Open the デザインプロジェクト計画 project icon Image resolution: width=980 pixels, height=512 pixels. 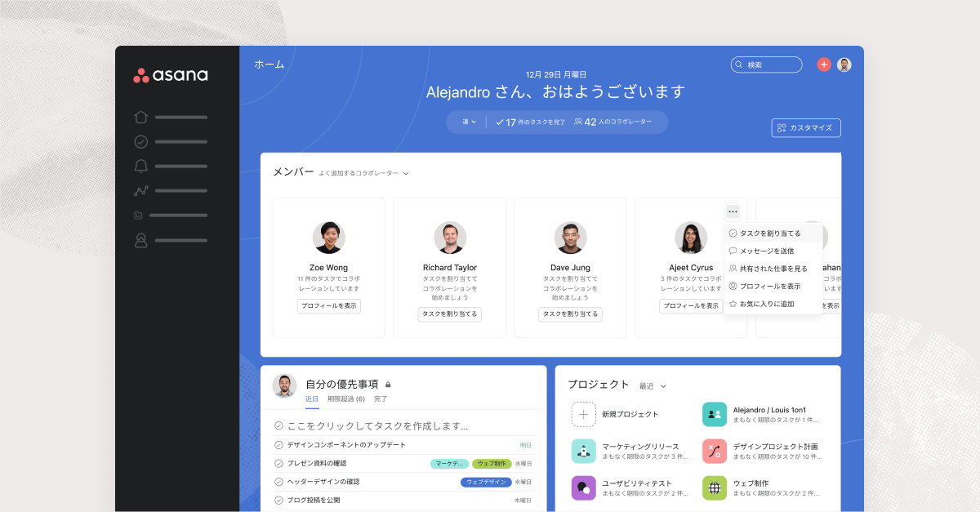(x=715, y=451)
